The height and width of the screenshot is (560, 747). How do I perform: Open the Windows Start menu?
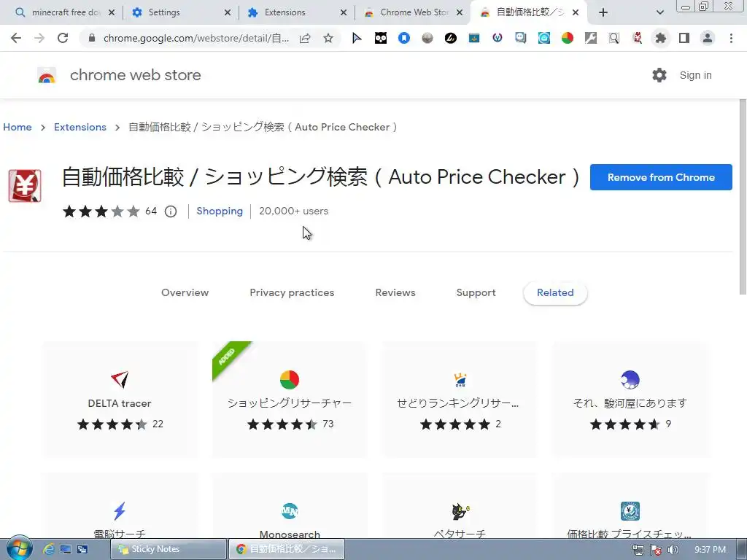19,548
